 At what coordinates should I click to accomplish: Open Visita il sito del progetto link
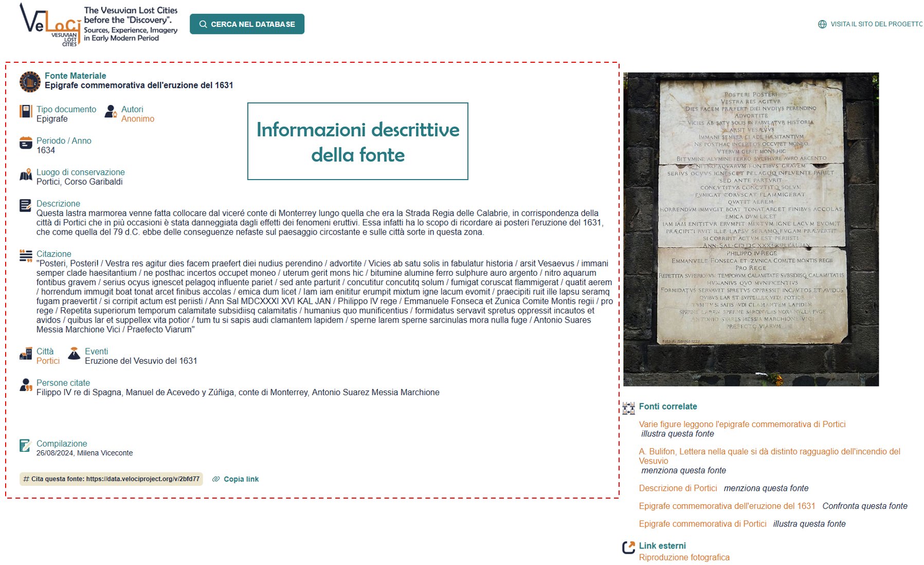(875, 24)
